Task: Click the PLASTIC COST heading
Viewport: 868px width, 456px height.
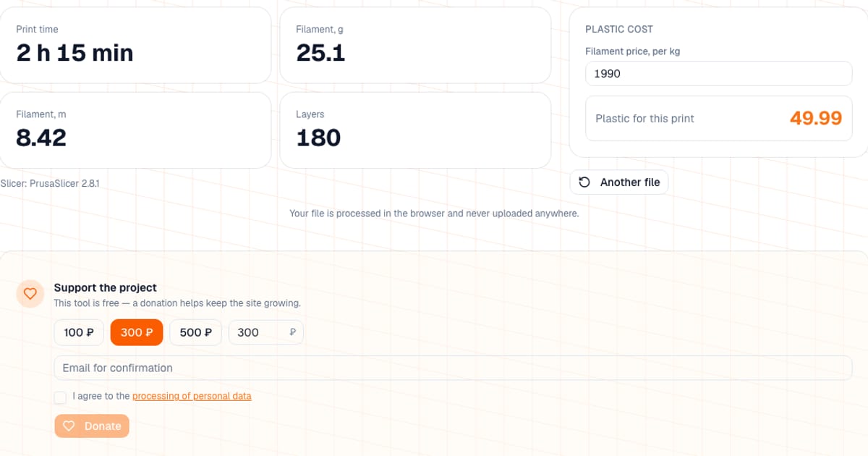Action: 619,29
